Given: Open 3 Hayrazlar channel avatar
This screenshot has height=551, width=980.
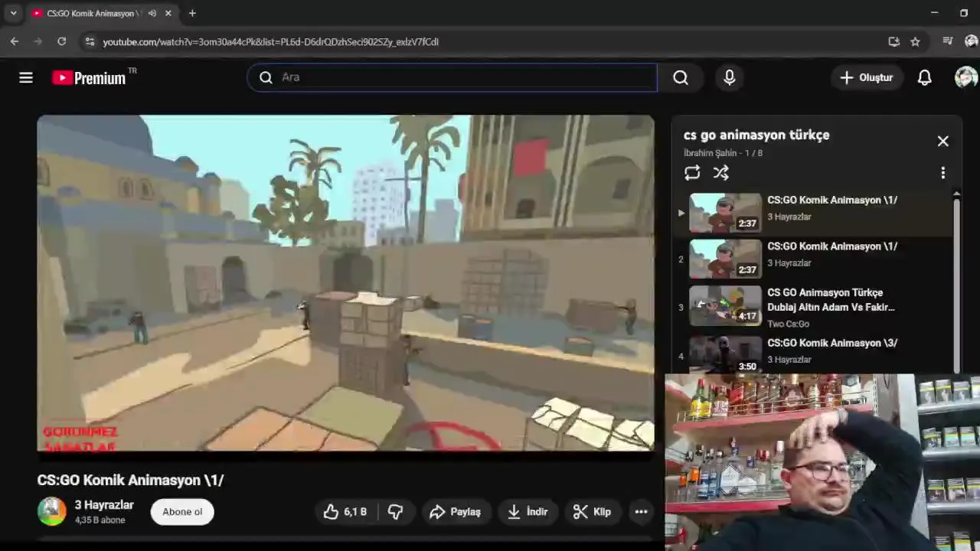Looking at the screenshot, I should [x=52, y=512].
